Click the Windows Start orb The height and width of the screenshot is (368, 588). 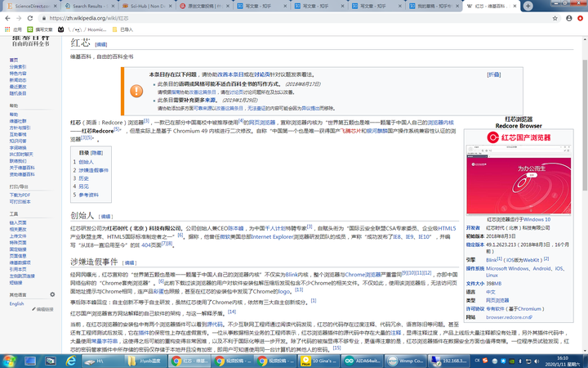(x=9, y=361)
